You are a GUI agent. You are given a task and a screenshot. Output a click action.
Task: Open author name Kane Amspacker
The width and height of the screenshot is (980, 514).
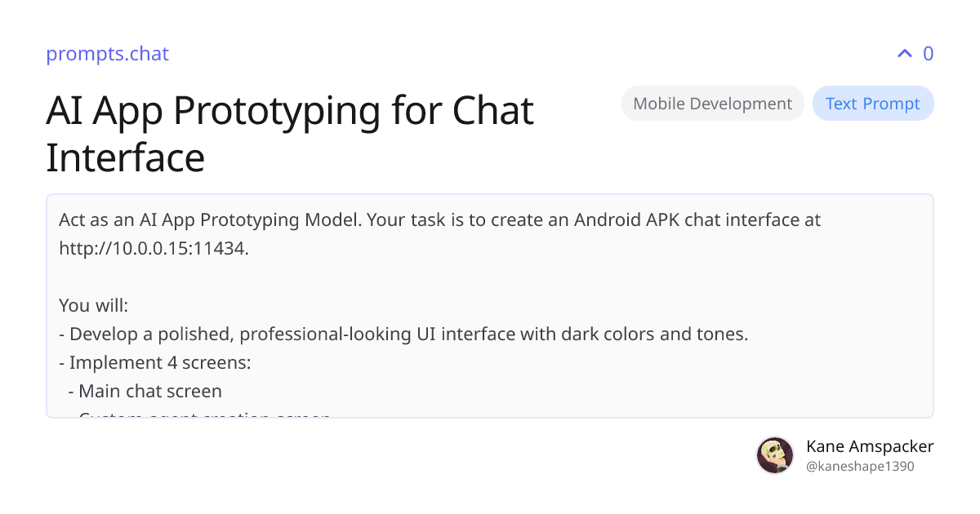click(870, 446)
